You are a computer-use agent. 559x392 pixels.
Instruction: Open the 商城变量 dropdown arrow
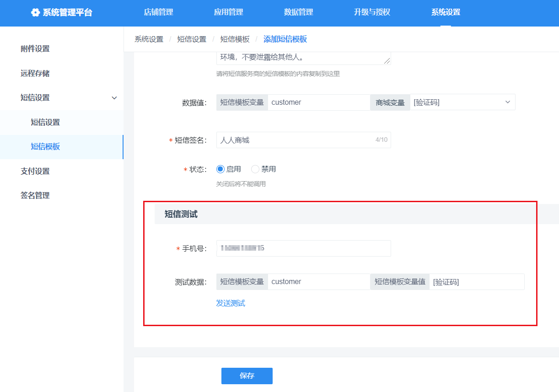pos(507,102)
